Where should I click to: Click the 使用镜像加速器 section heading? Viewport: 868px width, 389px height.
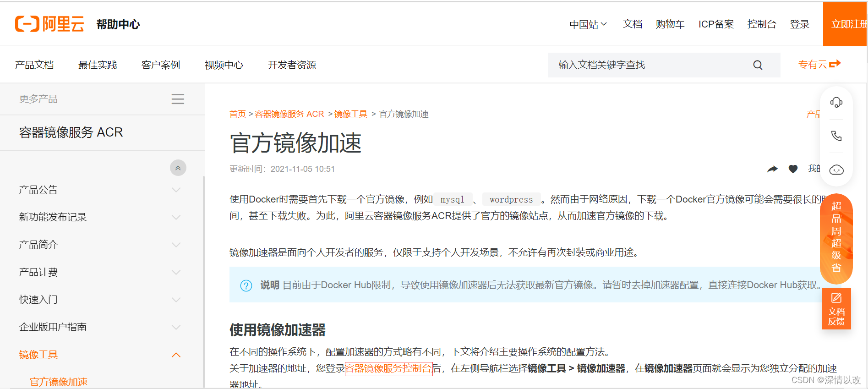pos(278,330)
